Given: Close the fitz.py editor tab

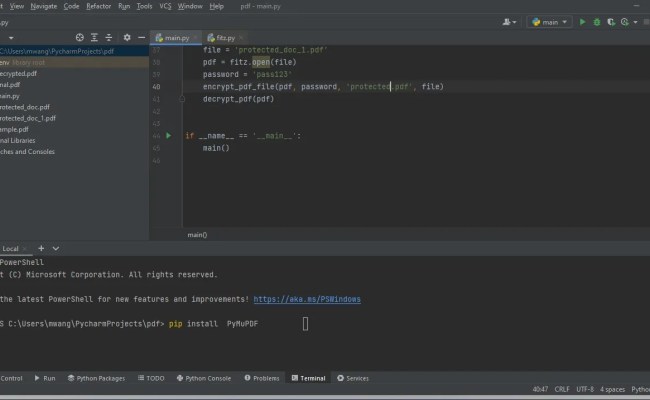Looking at the screenshot, I should pos(241,38).
